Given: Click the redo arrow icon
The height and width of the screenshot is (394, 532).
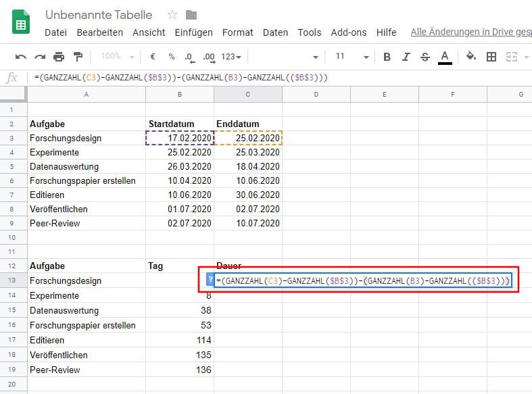Looking at the screenshot, I should point(40,57).
